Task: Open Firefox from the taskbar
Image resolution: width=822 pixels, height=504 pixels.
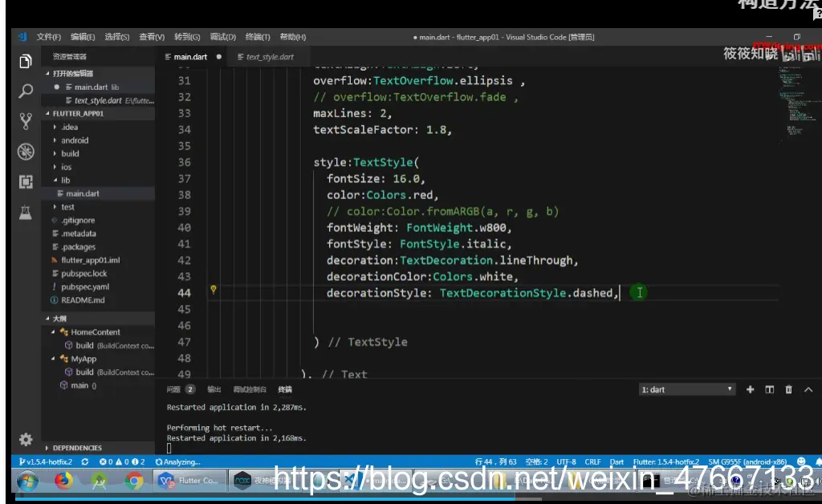Action: click(x=63, y=481)
